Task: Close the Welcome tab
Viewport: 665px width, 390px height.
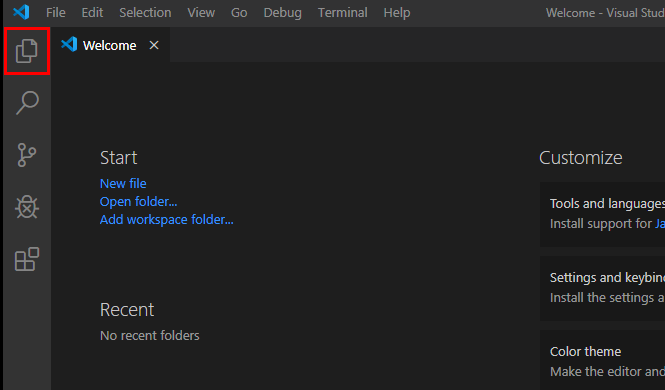Action: 154,45
